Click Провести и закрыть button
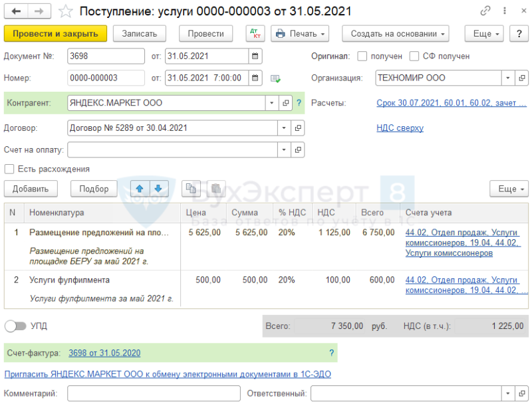 55,33
